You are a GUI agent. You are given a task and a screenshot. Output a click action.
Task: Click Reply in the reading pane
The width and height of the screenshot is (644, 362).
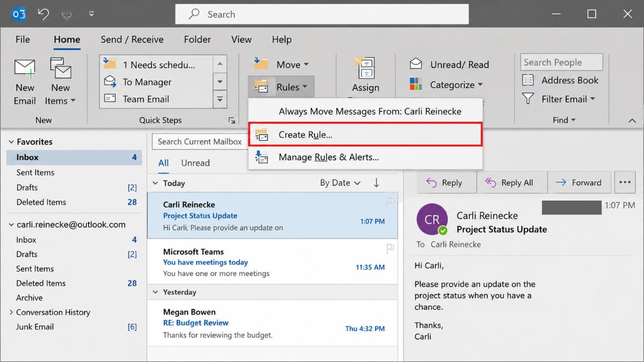click(x=447, y=182)
